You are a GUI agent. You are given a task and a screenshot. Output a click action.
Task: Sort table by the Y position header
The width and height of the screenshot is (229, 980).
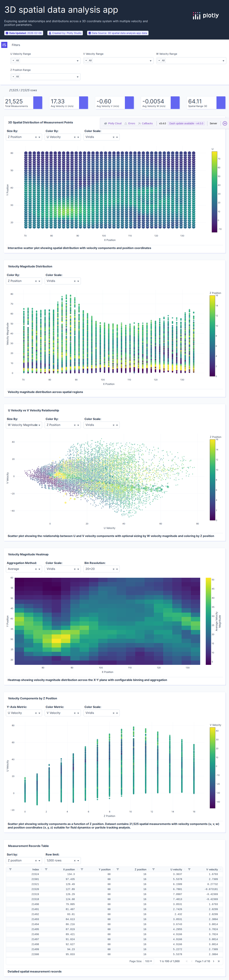tap(105, 869)
